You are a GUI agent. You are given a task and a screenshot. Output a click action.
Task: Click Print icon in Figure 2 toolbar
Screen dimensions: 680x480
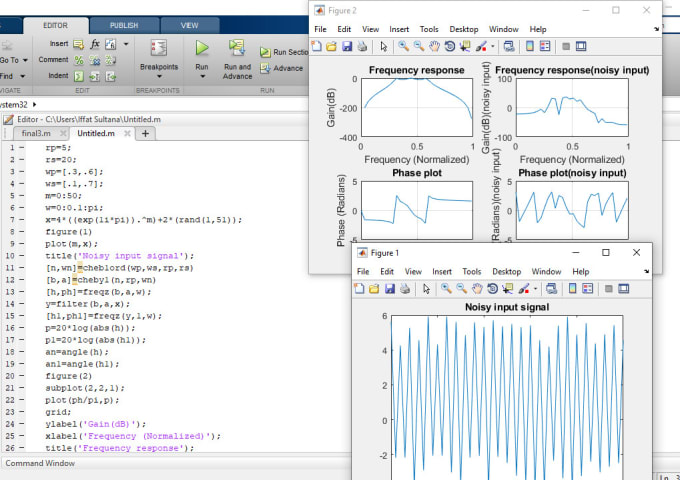362,46
